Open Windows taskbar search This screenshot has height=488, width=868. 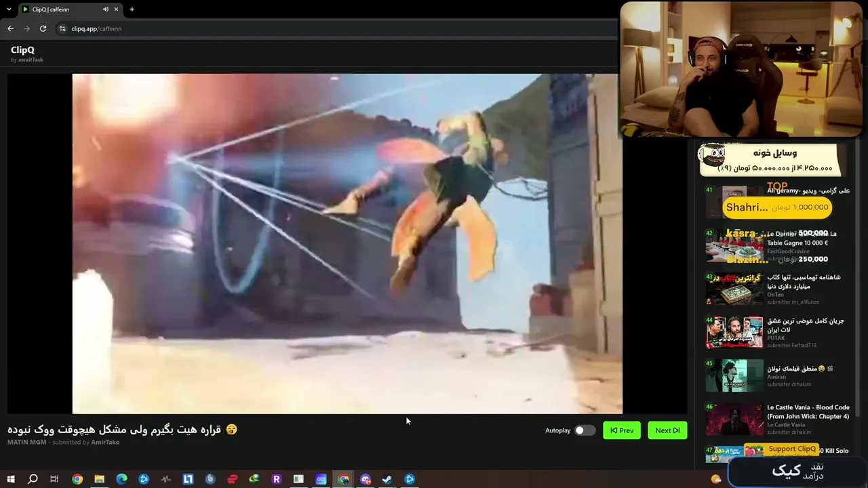[x=33, y=479]
